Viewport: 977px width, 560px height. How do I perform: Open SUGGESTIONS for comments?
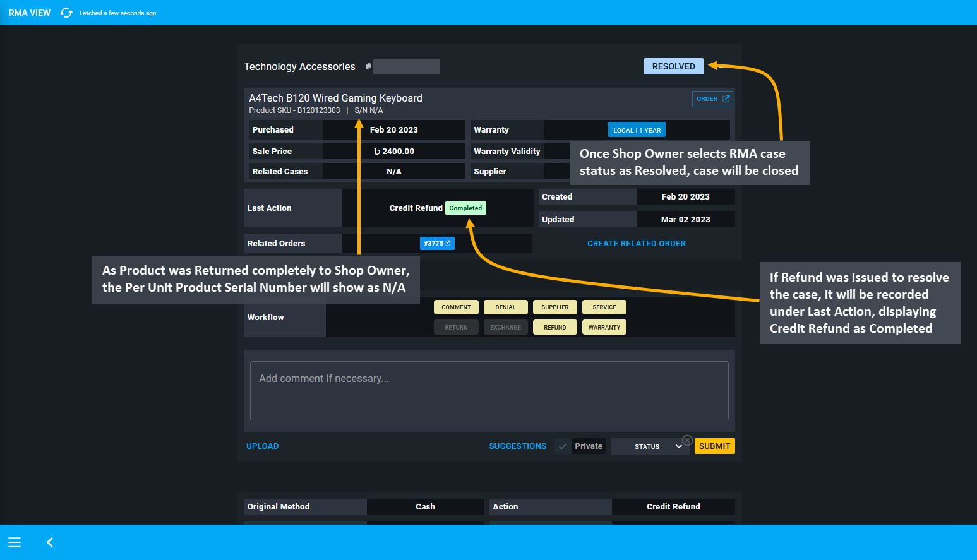[517, 446]
